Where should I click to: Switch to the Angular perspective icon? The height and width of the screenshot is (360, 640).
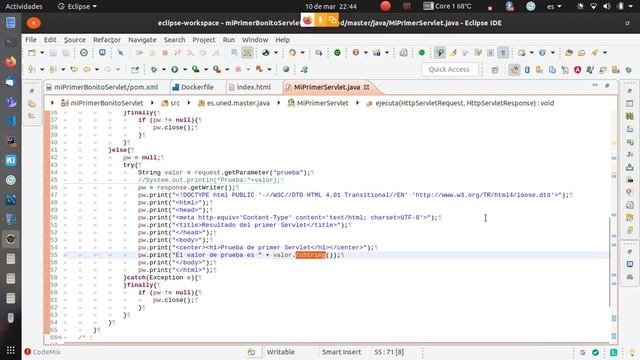point(578,70)
